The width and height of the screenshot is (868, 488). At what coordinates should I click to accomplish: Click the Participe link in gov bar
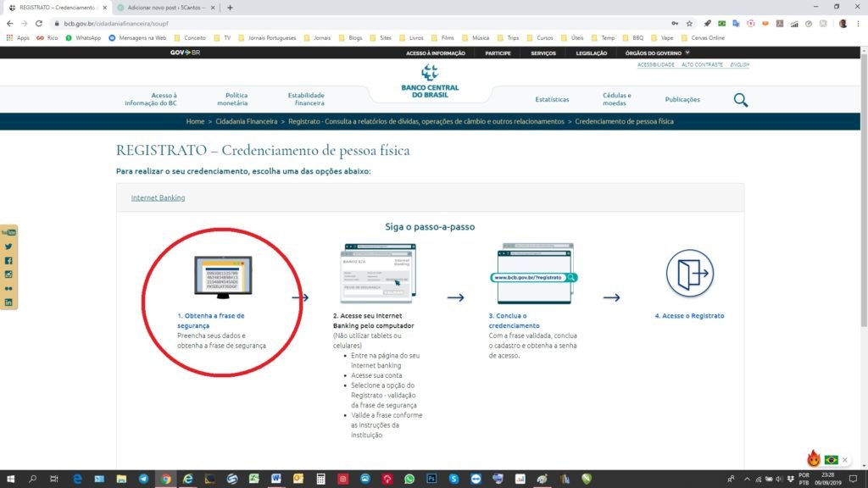[498, 53]
